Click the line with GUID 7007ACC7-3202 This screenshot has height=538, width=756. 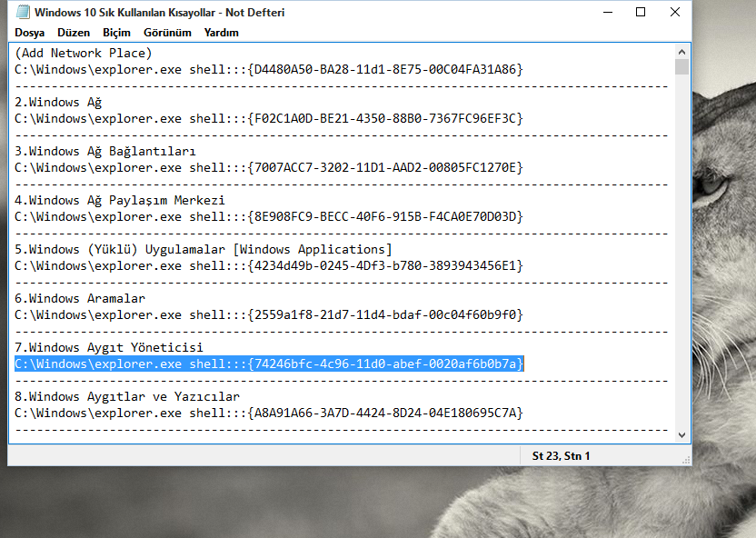[x=269, y=168]
